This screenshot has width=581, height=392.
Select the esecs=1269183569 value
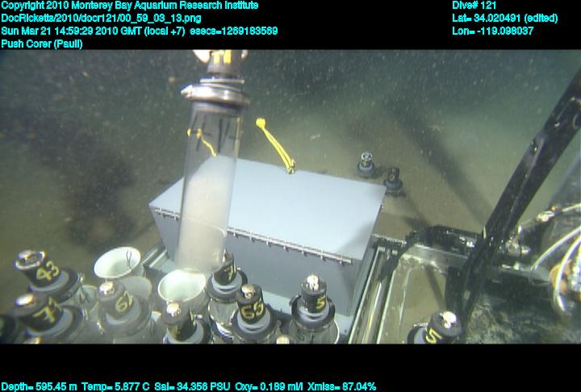234,31
